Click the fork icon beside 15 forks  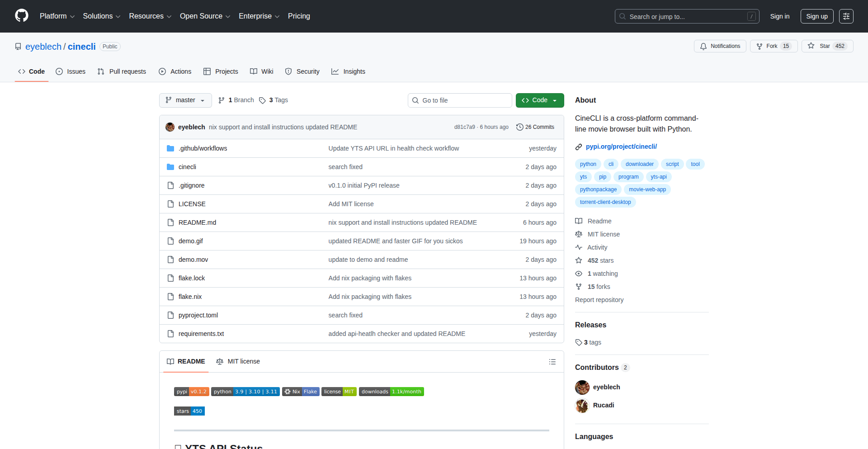(x=579, y=287)
